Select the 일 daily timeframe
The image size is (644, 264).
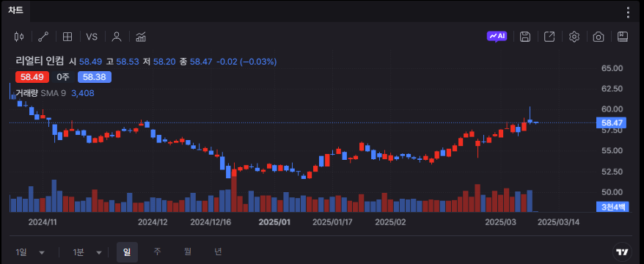coord(128,252)
